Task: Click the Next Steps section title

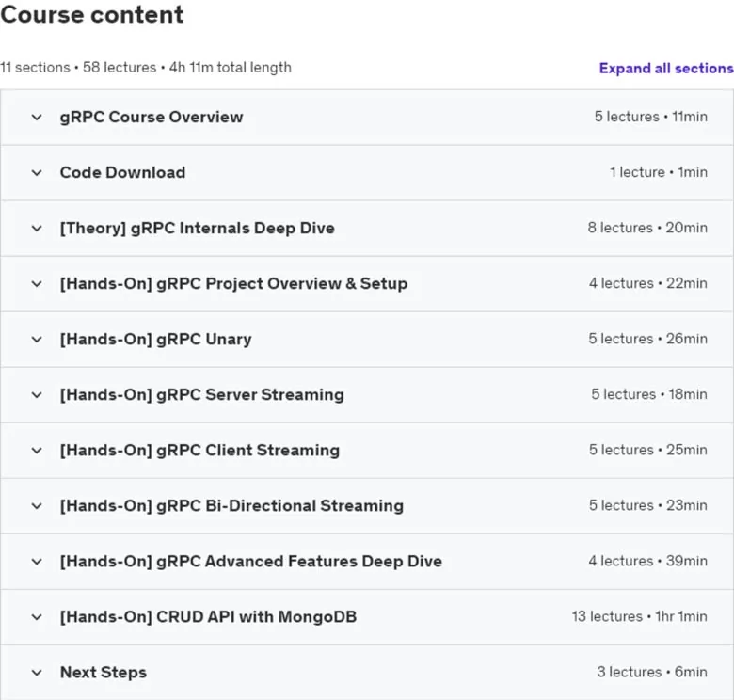Action: tap(104, 673)
